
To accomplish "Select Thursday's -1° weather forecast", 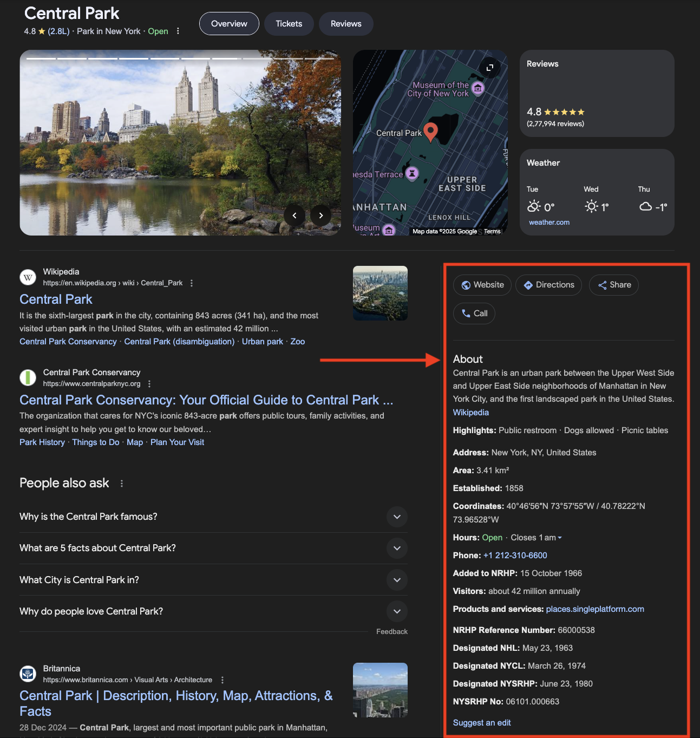I will [x=653, y=200].
